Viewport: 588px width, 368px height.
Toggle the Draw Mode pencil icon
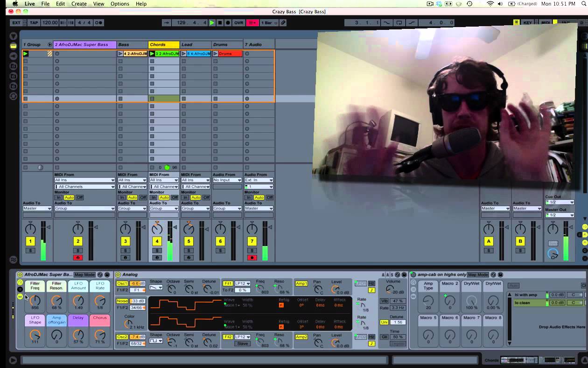click(x=283, y=22)
